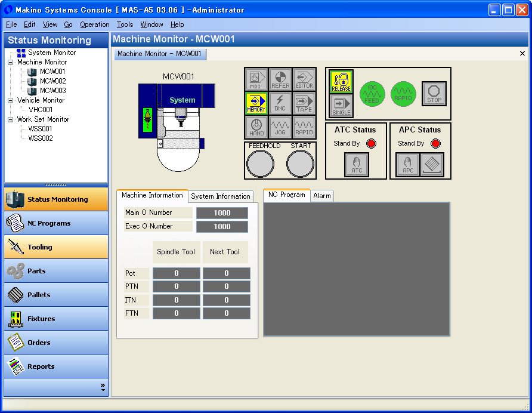Select the MDI mode icon
This screenshot has height=413, width=532.
coord(256,79)
